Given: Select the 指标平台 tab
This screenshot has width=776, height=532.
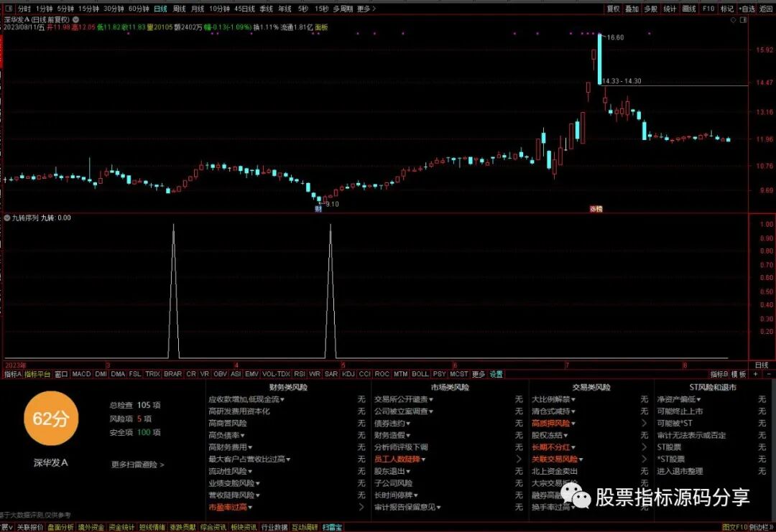Looking at the screenshot, I should (x=37, y=374).
